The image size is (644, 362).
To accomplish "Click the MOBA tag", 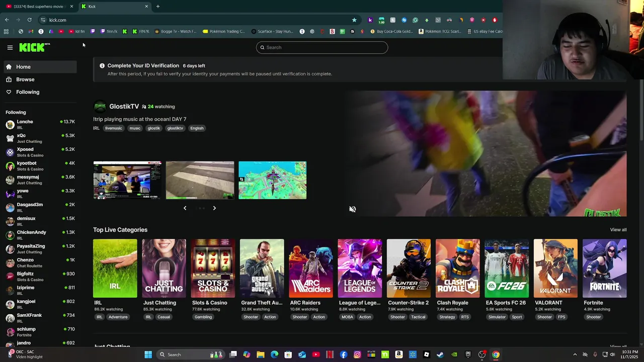I will click(x=347, y=317).
